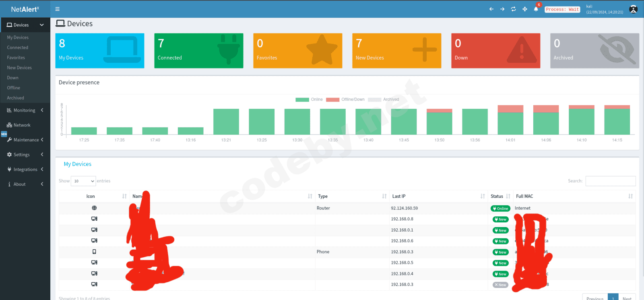644x300 pixels.
Task: Click the hamburger sidebar toggle icon
Action: pyautogui.click(x=57, y=9)
